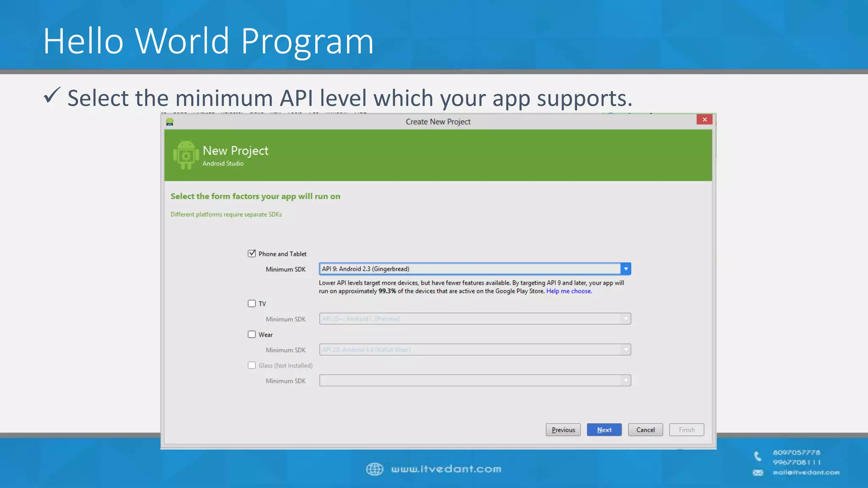Image resolution: width=868 pixels, height=488 pixels.
Task: Click 'Different platforms require separate SDKs' text
Action: point(226,214)
